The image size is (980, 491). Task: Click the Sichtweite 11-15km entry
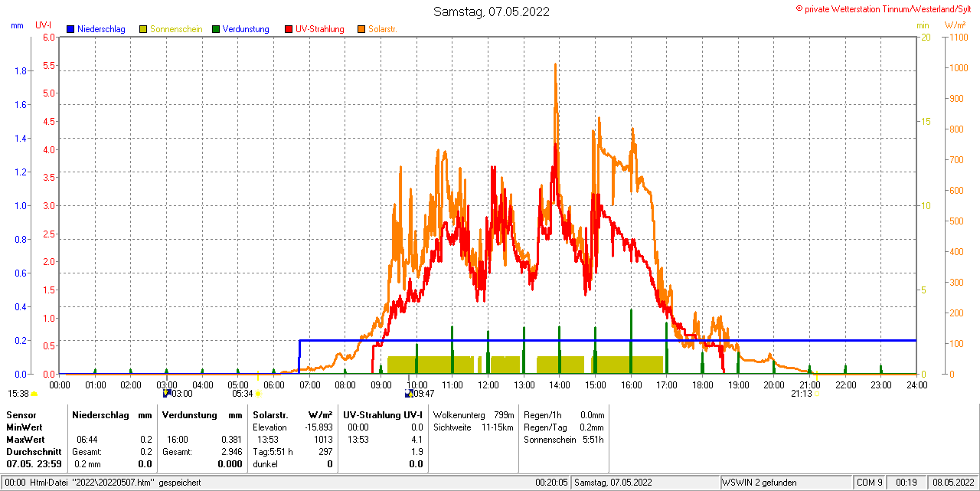[473, 427]
